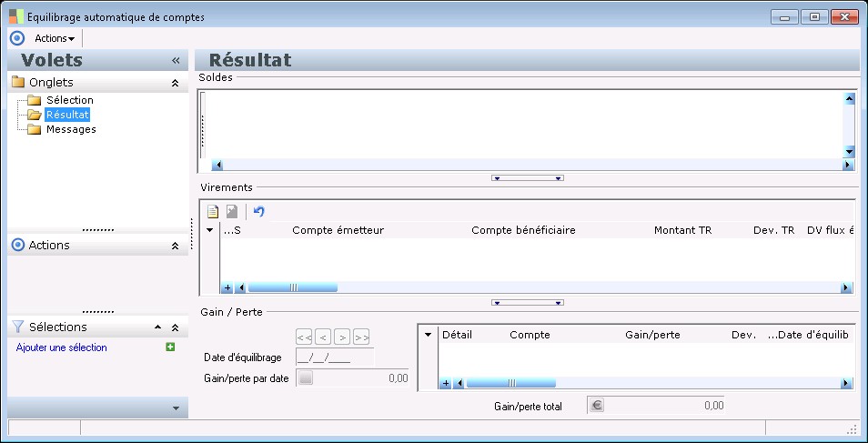The width and height of the screenshot is (868, 443).
Task: Go to first date with << button
Action: click(x=304, y=337)
